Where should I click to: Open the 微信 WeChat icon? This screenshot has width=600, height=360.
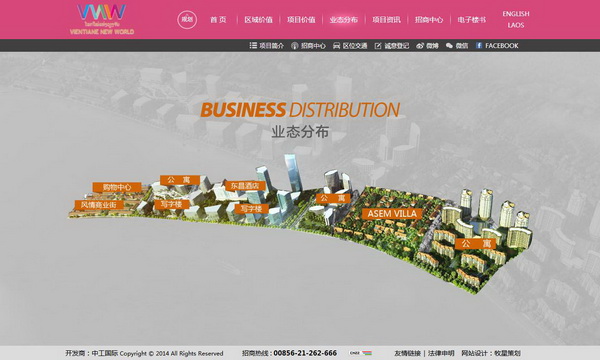point(449,46)
